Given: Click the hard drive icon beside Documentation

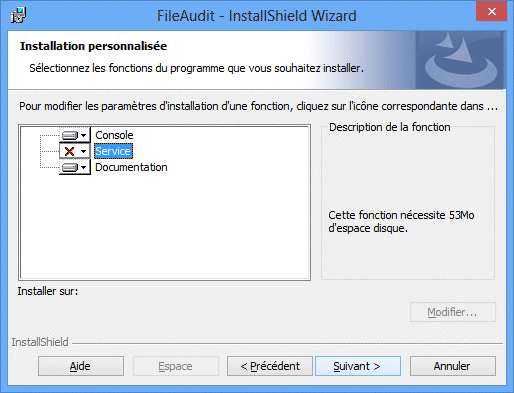Looking at the screenshot, I should [70, 167].
